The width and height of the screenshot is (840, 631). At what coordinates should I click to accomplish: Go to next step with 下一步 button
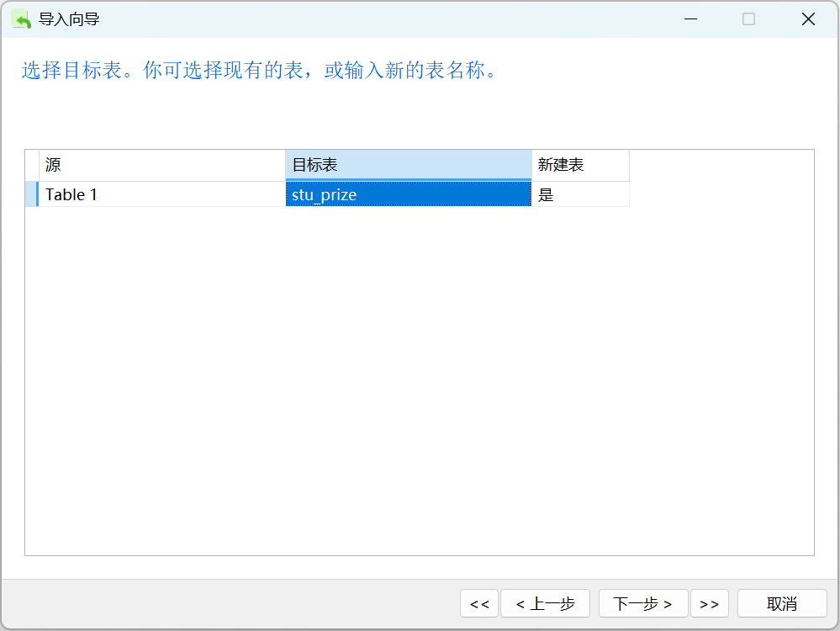point(643,604)
